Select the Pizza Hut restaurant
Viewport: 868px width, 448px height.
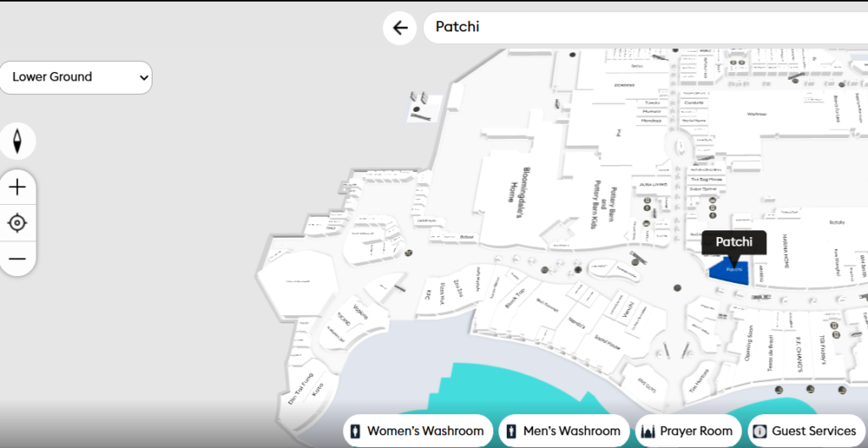tap(442, 294)
